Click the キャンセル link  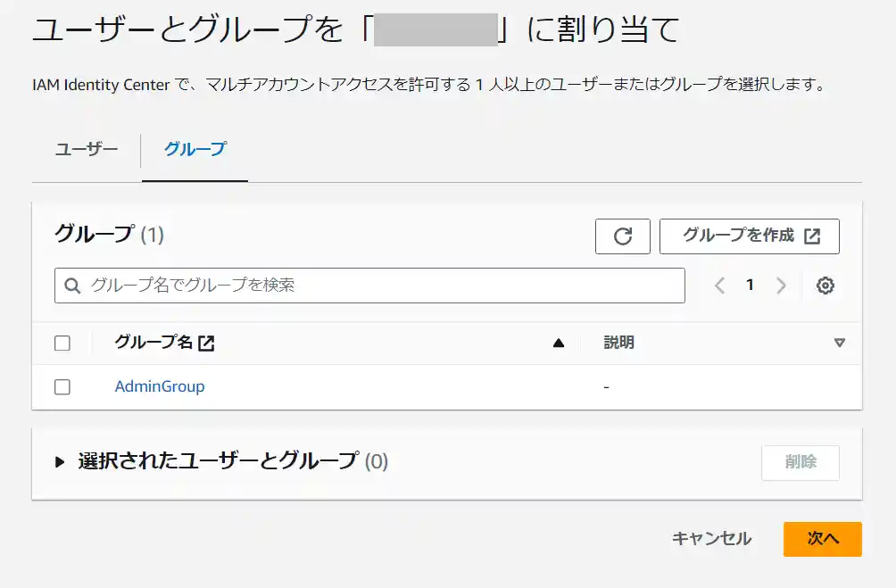(711, 539)
